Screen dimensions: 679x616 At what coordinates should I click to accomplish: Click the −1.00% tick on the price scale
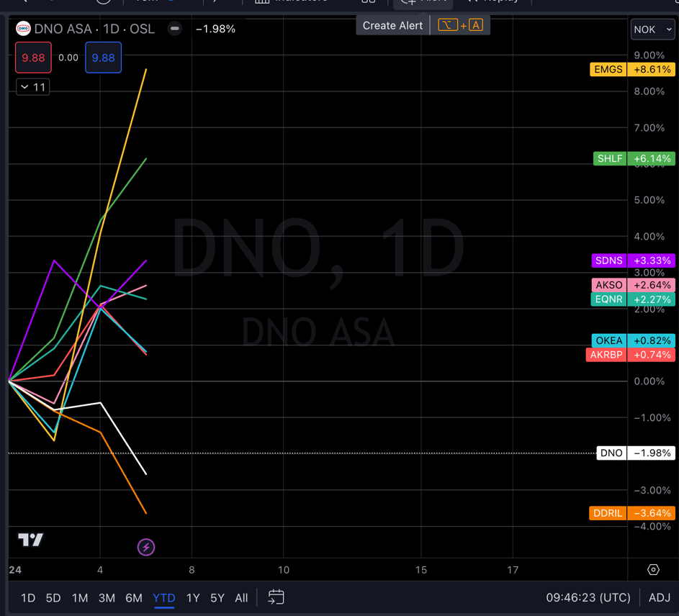click(x=652, y=417)
